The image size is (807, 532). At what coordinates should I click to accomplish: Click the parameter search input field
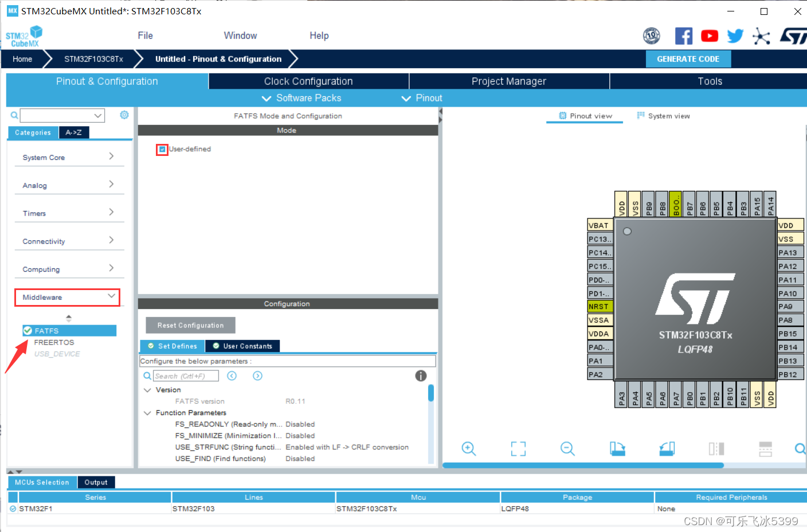point(186,376)
